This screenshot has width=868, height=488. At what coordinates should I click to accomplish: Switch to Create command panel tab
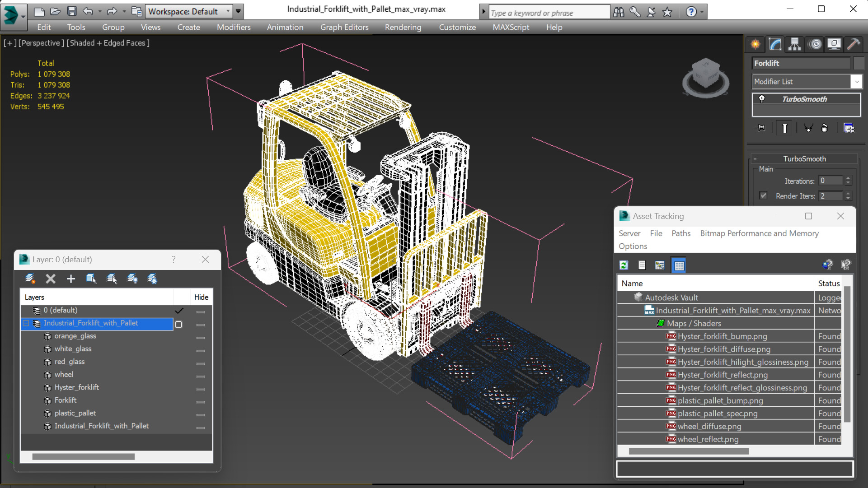[755, 44]
